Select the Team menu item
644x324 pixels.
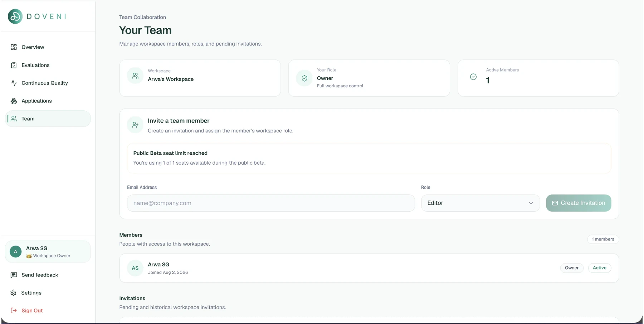48,119
